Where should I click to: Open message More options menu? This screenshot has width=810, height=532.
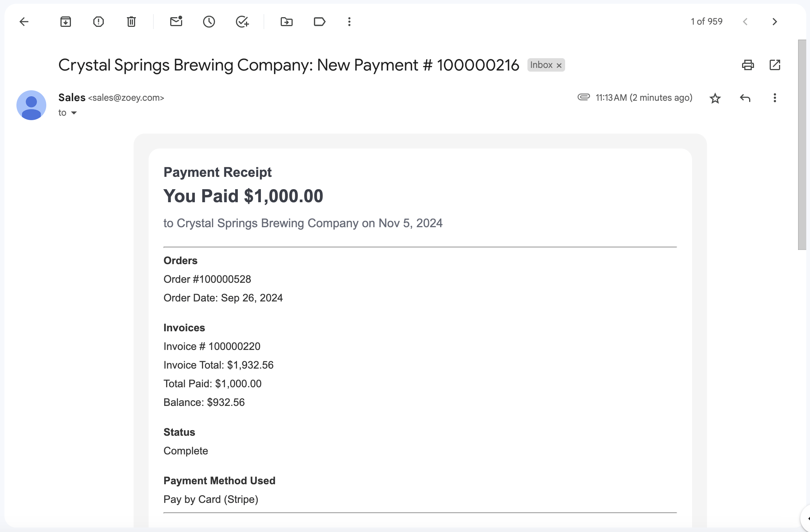pos(775,98)
